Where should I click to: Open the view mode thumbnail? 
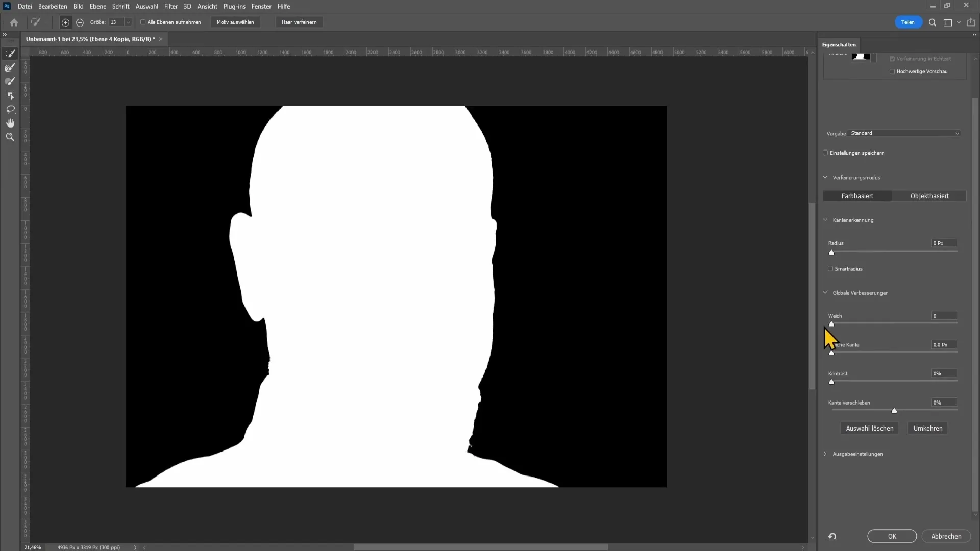(861, 56)
